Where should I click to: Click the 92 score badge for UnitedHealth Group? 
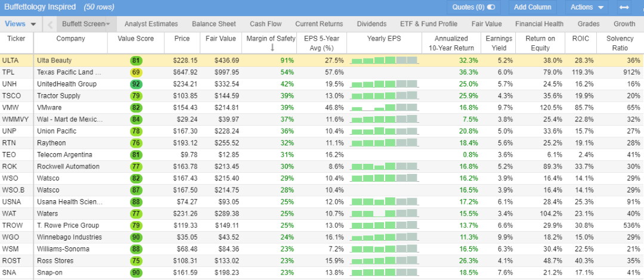pyautogui.click(x=136, y=84)
